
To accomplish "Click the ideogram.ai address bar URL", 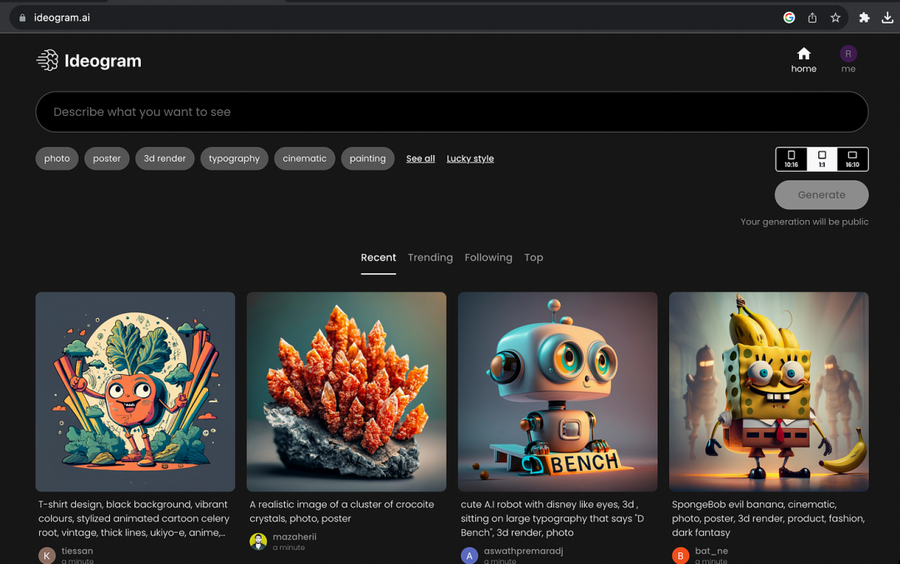I will [62, 18].
